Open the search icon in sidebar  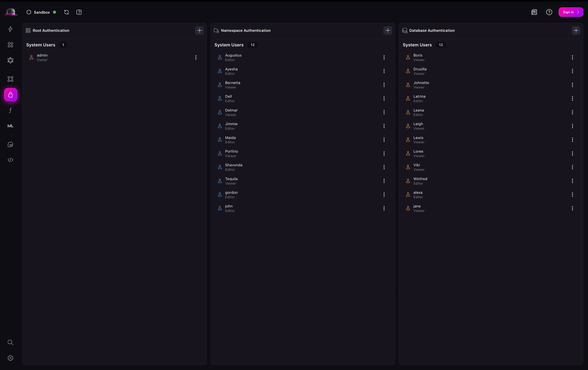10,342
